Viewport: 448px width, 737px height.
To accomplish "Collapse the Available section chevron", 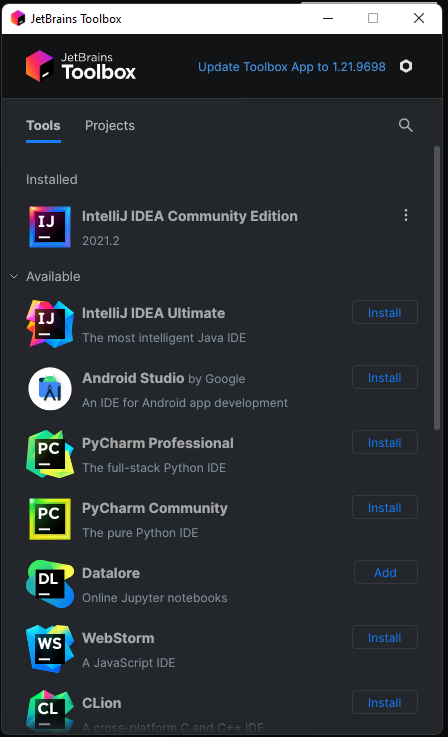I will point(14,276).
